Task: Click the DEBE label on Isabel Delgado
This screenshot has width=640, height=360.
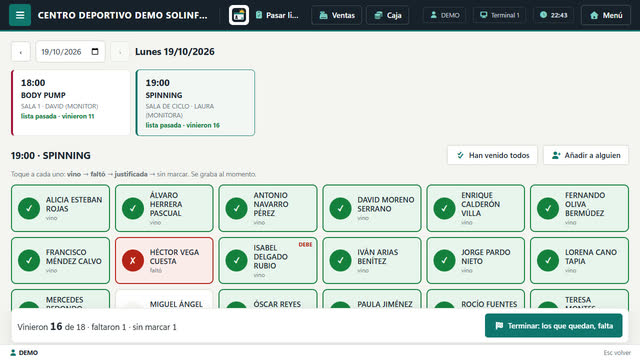Action: tap(305, 244)
